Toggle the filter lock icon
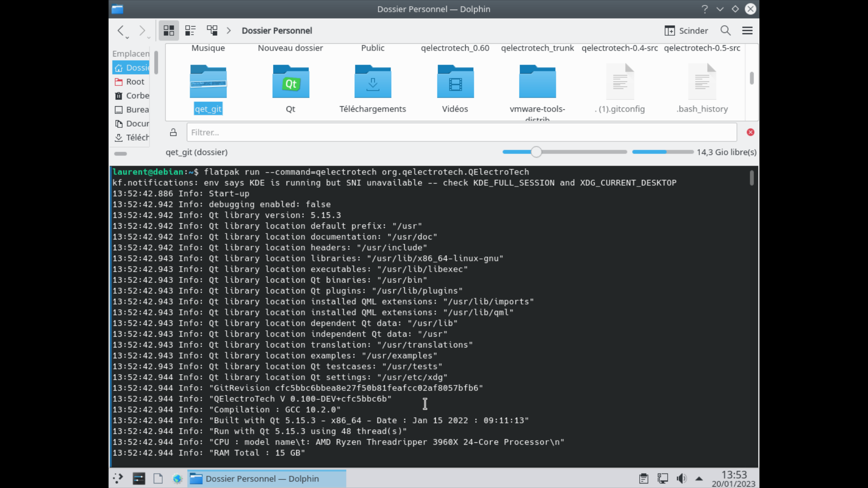Image resolution: width=868 pixels, height=488 pixels. pos(173,132)
